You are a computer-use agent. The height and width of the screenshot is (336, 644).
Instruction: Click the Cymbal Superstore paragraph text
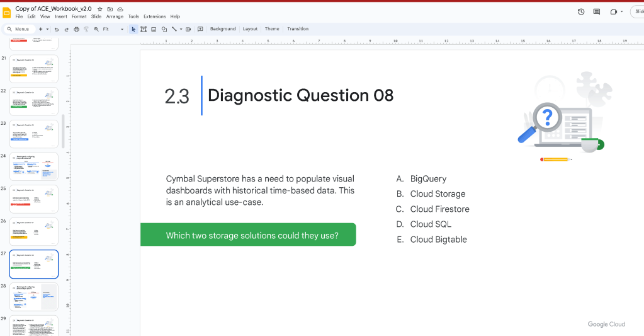pos(260,190)
